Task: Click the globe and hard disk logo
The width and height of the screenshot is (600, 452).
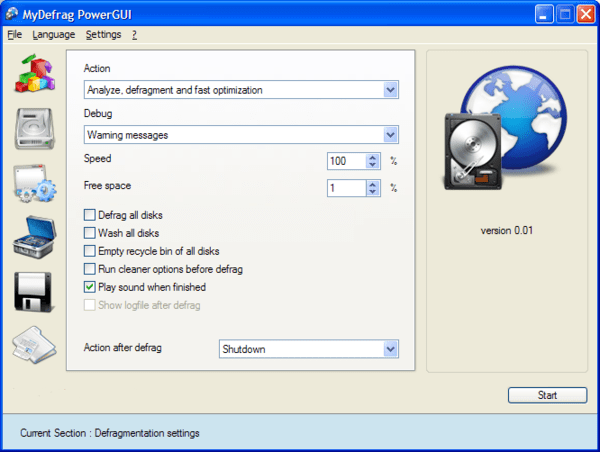Action: pos(505,128)
